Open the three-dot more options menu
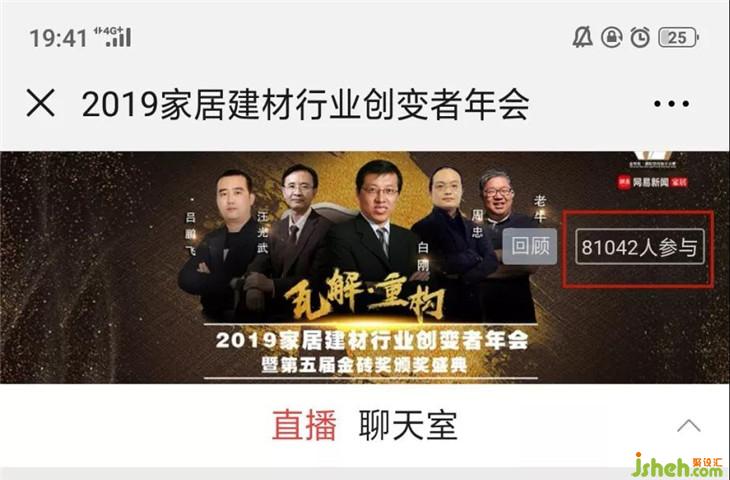Image resolution: width=730 pixels, height=480 pixels. pos(671,104)
